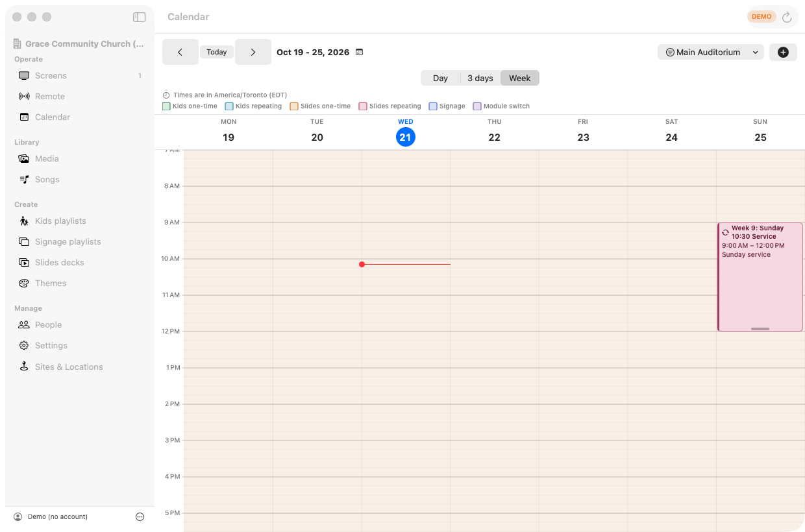Select the Sunday 25 day header
805x532 pixels.
pos(760,131)
